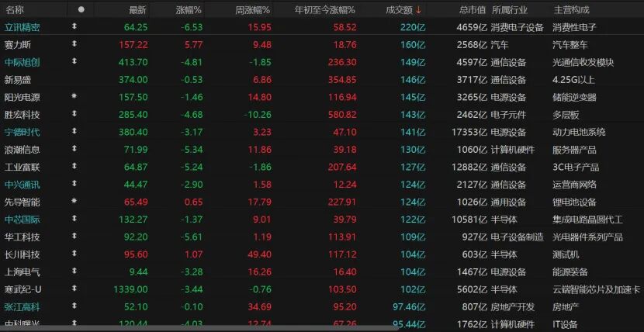Click the marker icon in 中兴通讯 row
The image size is (644, 332).
(74, 183)
